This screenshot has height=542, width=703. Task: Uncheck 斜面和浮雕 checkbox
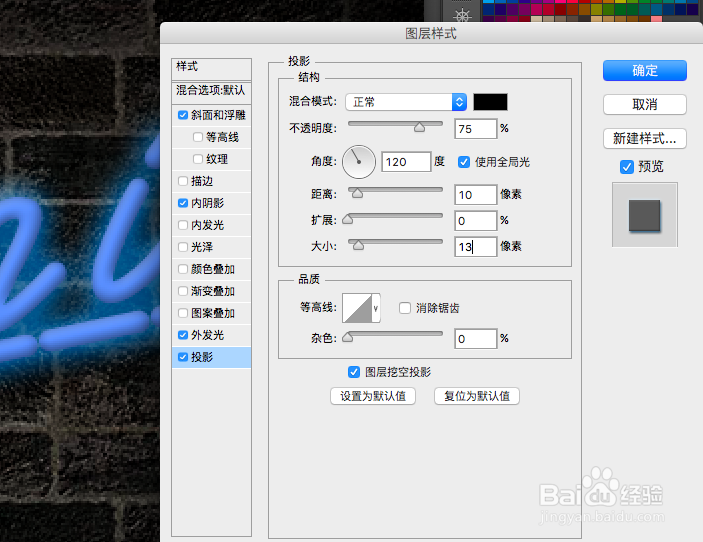(x=182, y=115)
